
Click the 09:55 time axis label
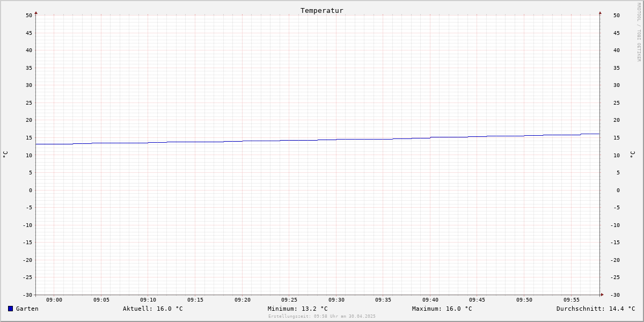(572, 299)
